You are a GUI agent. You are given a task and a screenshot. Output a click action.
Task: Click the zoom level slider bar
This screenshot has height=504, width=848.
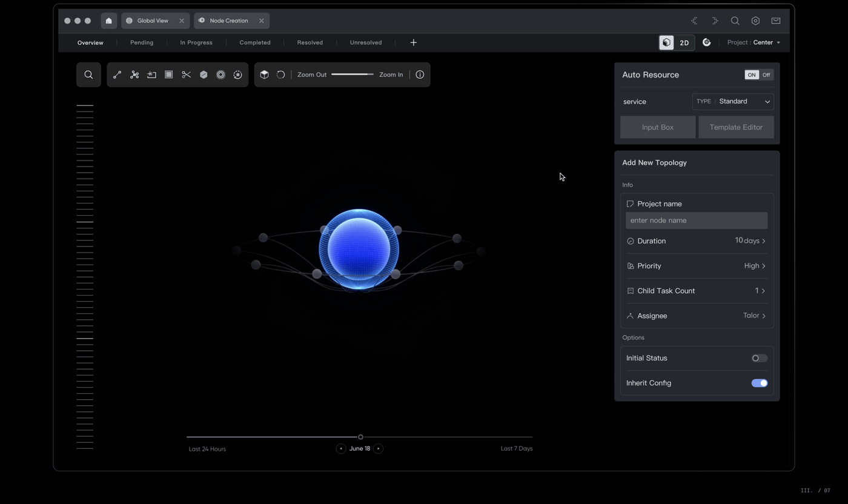(353, 75)
